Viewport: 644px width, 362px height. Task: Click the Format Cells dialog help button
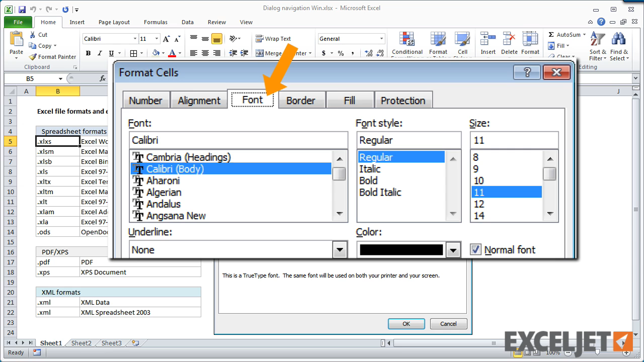[x=527, y=72]
